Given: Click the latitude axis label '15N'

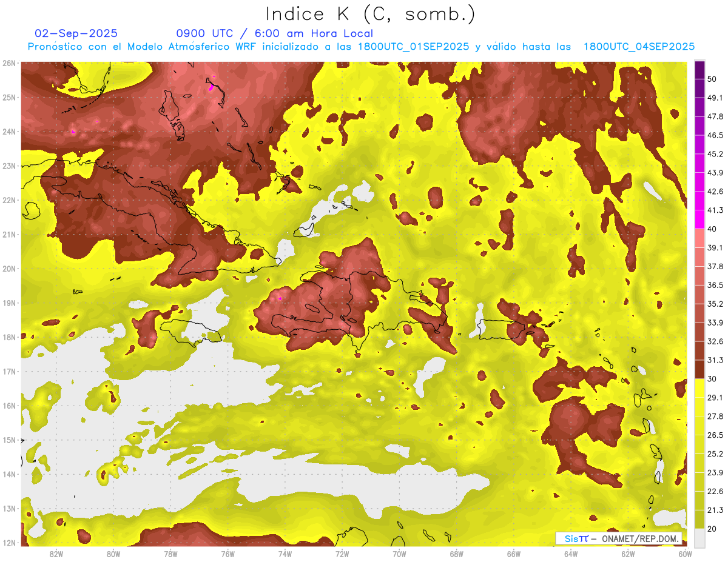Looking at the screenshot, I should 9,440.
